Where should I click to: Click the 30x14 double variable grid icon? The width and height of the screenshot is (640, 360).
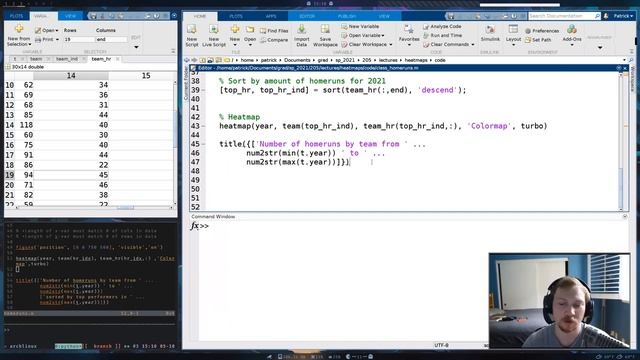pos(8,67)
